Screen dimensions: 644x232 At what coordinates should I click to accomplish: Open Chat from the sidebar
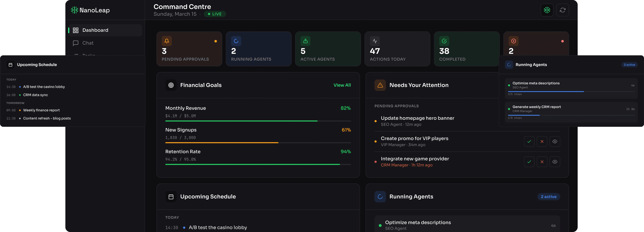(x=88, y=43)
